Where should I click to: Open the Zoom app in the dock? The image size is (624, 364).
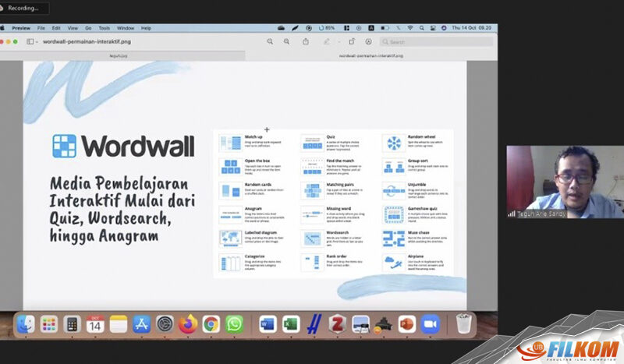(430, 323)
